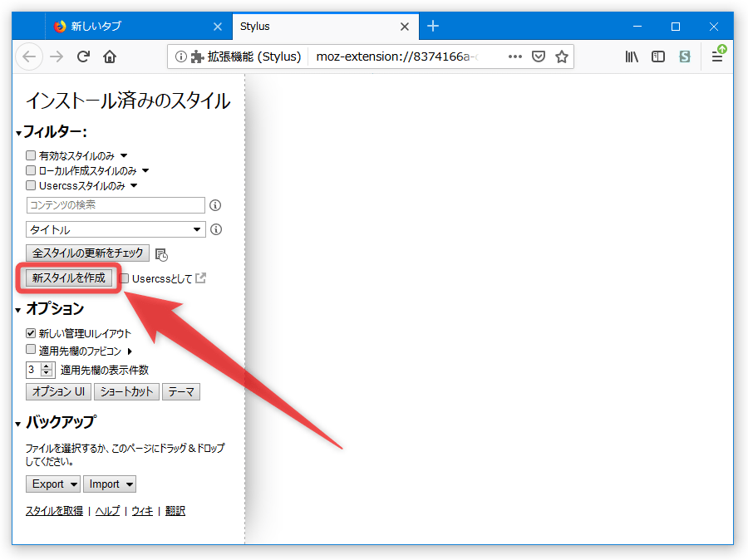This screenshot has width=748, height=560.
Task: Check 適用先欄のファビコン option
Action: 31,350
